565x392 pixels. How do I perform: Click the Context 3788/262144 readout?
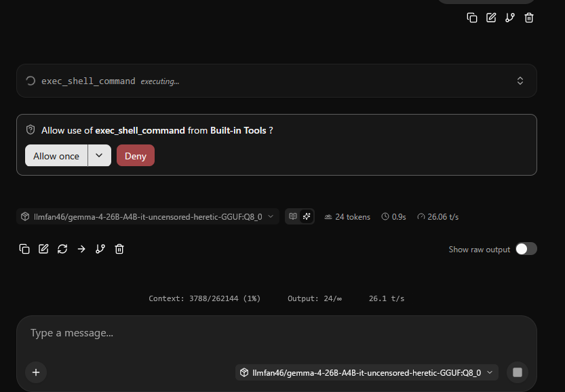(x=204, y=298)
